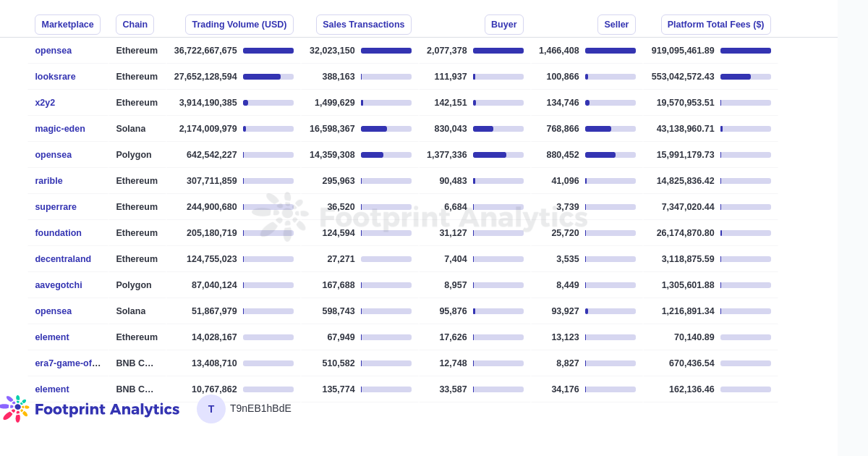Click platform fees value 43,138,960.71

(x=686, y=129)
